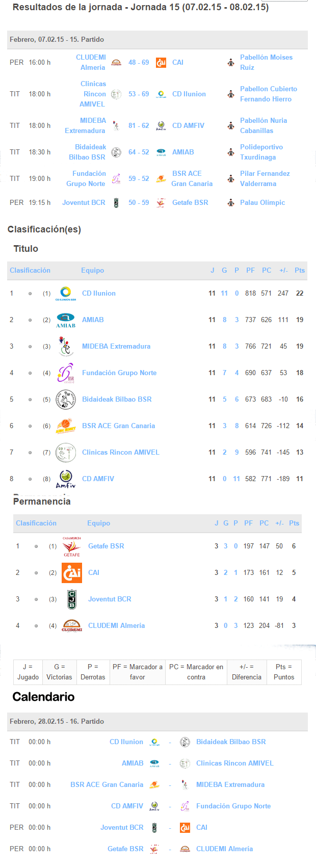Click Fundación Grupo Norte logo in standings

click(66, 373)
